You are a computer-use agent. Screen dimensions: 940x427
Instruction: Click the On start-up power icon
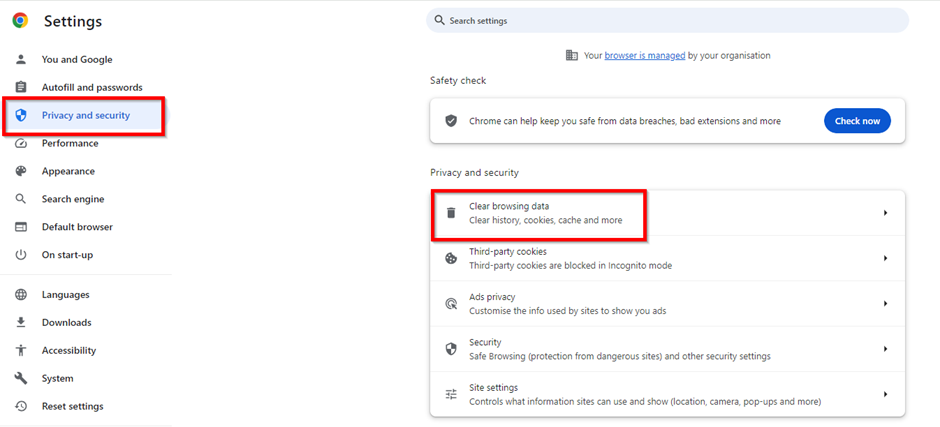tap(21, 255)
